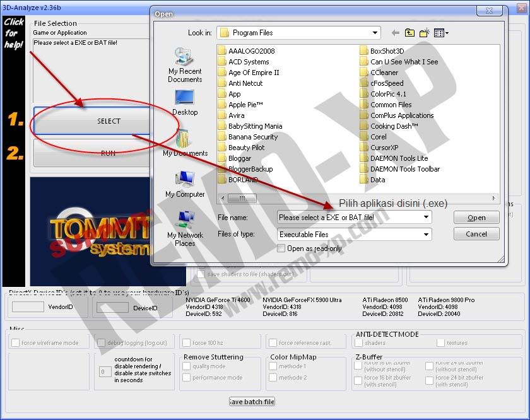Select the CCleaner folder in list
Screen dimensions: 530x420
[x=384, y=73]
